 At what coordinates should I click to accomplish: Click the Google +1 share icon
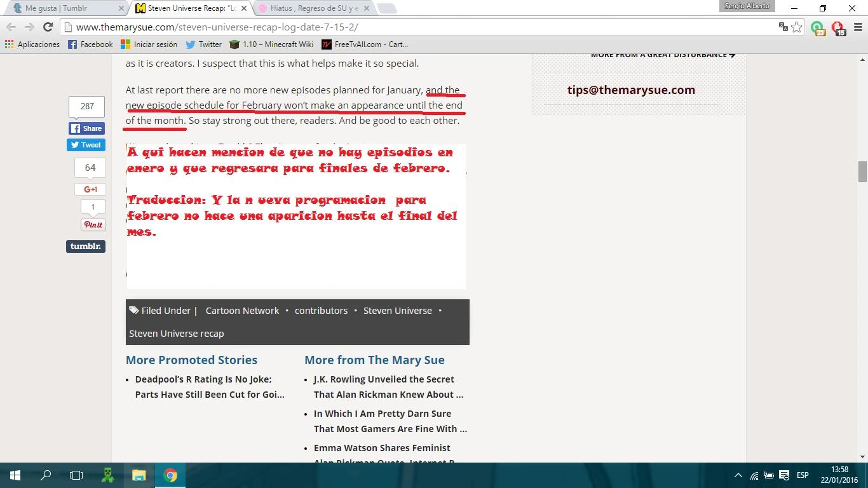click(90, 189)
